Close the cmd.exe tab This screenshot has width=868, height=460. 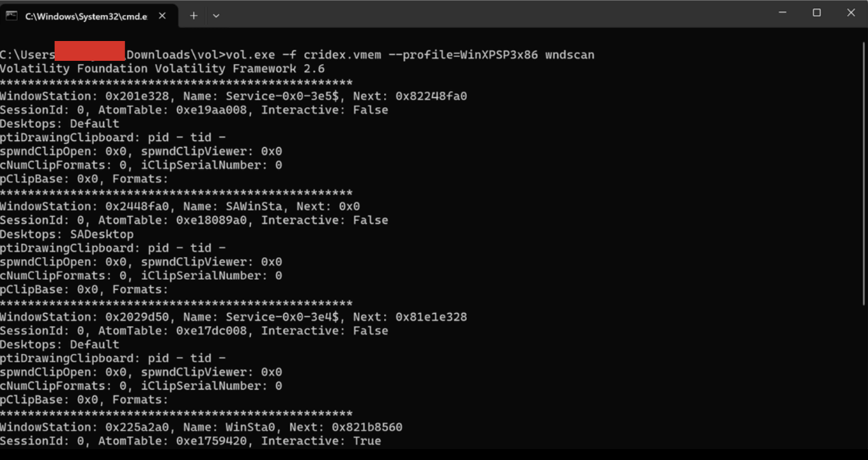(x=162, y=16)
